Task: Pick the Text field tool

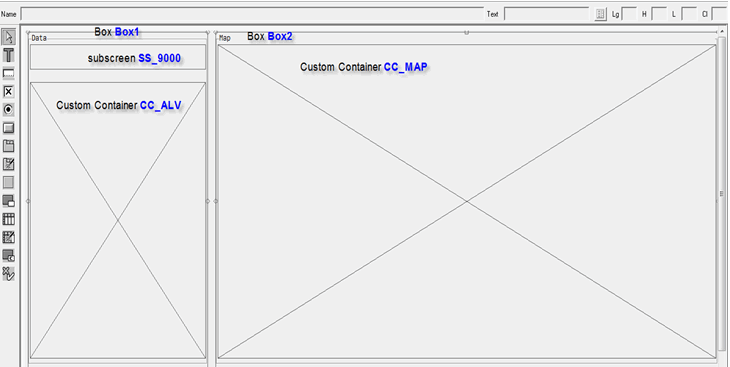Action: (9, 55)
